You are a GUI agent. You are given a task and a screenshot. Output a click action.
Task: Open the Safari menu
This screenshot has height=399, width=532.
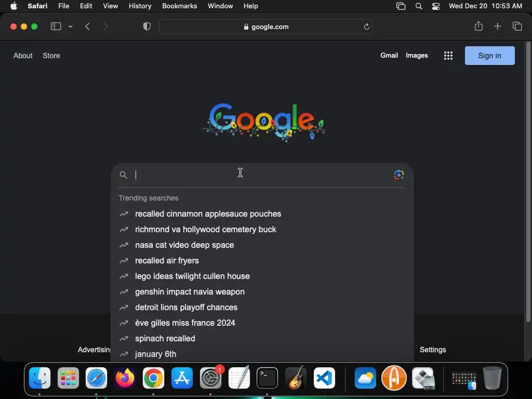[x=37, y=6]
